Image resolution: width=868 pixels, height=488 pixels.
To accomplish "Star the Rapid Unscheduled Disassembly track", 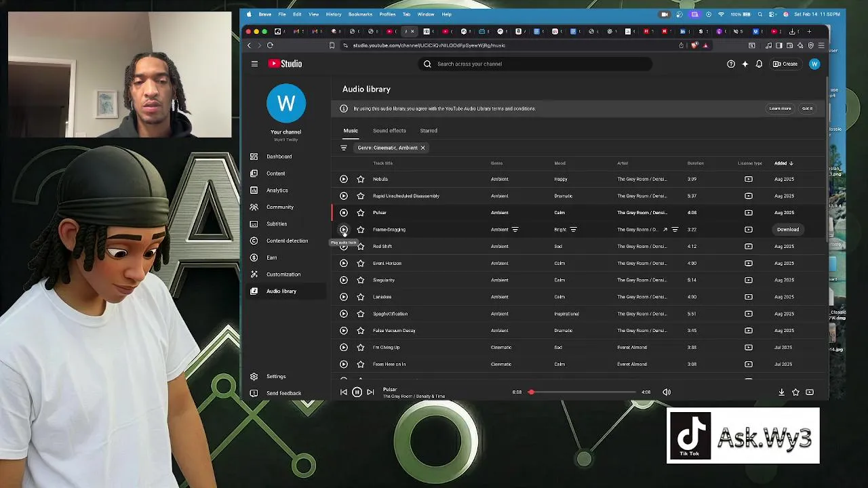I will tap(361, 196).
